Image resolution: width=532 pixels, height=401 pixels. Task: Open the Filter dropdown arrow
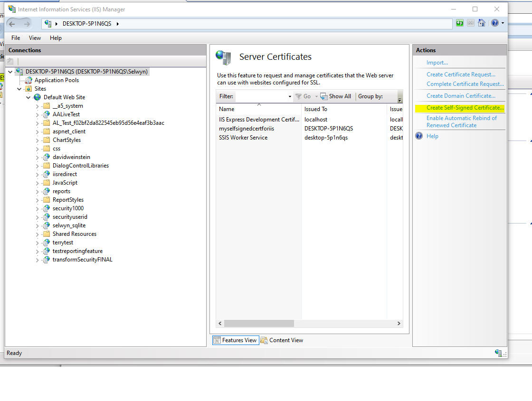[x=290, y=97]
